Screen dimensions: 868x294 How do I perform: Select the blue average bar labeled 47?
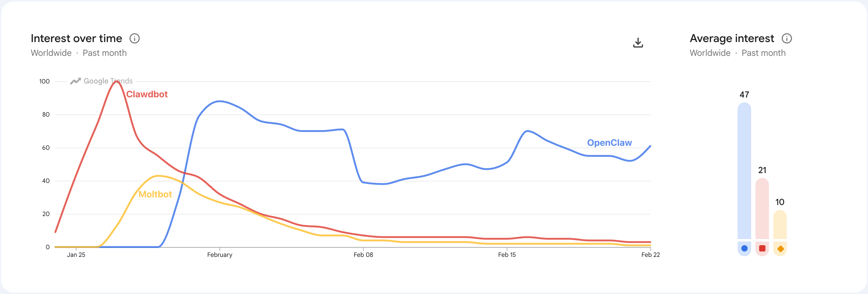tap(744, 171)
